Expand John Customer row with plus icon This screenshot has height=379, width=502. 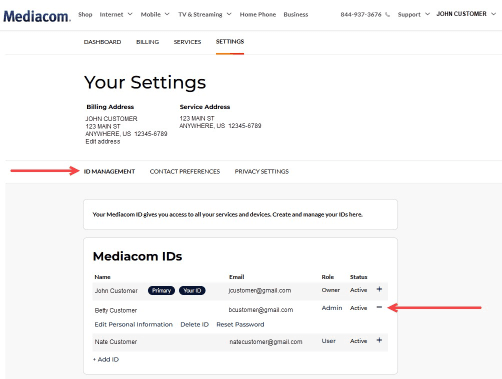(379, 289)
